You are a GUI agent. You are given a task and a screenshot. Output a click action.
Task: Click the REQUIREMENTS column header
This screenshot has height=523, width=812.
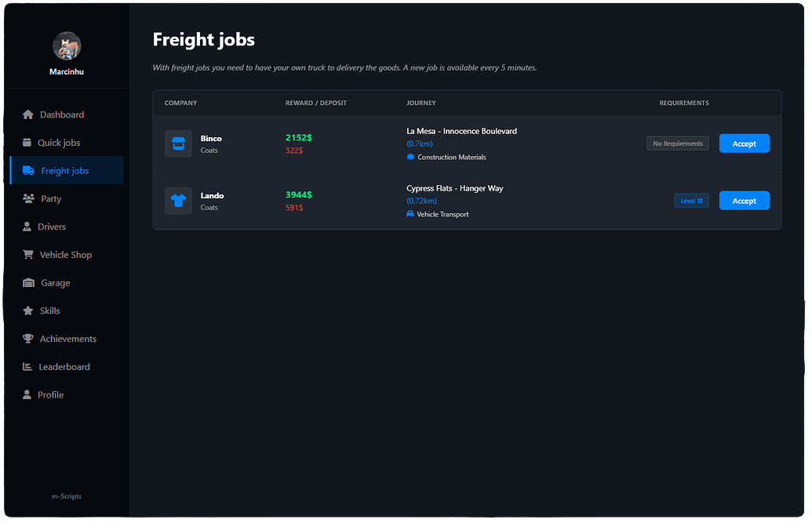point(684,103)
